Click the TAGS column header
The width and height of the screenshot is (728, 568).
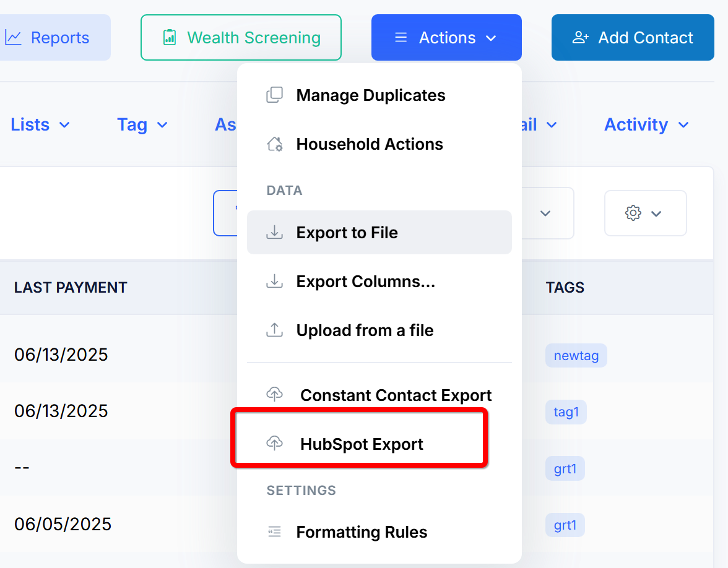565,287
